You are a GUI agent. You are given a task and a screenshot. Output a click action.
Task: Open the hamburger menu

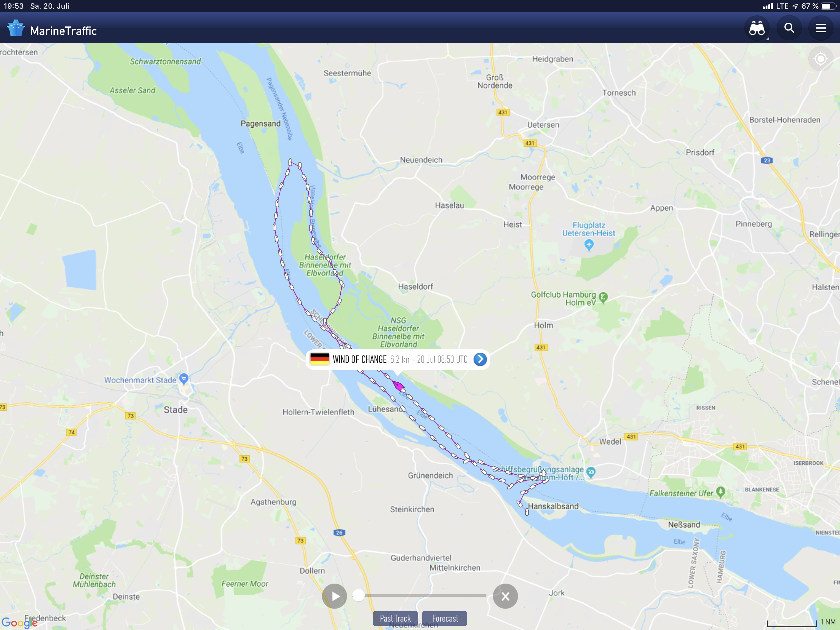click(x=821, y=29)
